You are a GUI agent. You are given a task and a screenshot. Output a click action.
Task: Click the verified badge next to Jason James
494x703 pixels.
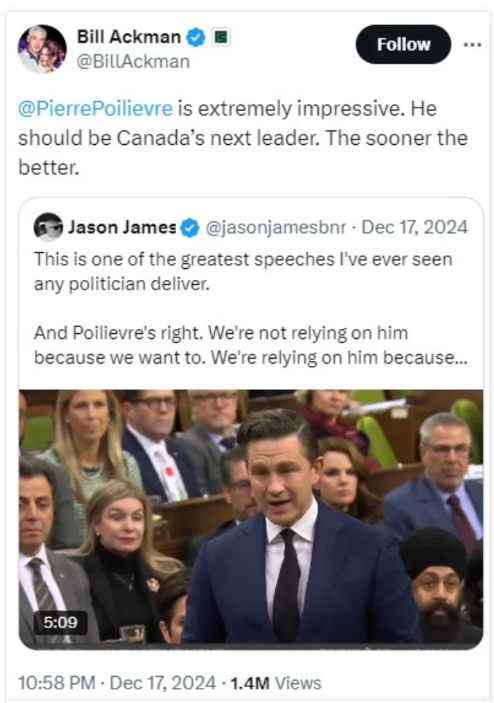click(x=190, y=228)
